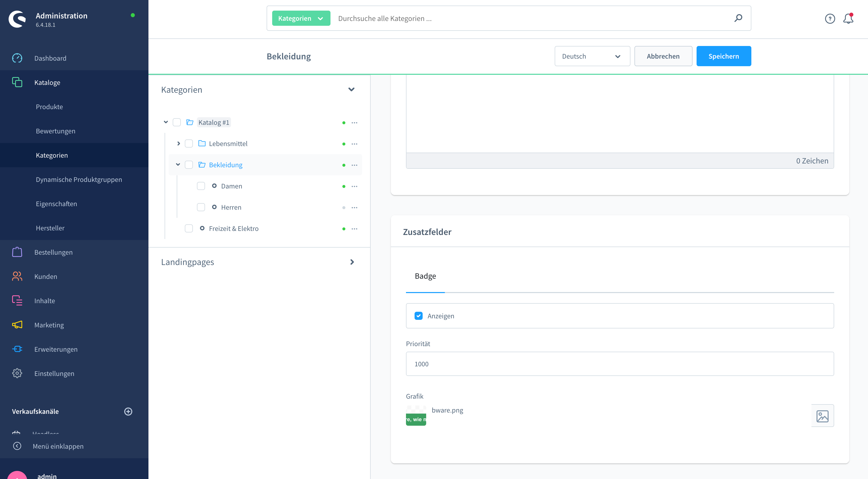Switch to the Badge tab

point(425,276)
